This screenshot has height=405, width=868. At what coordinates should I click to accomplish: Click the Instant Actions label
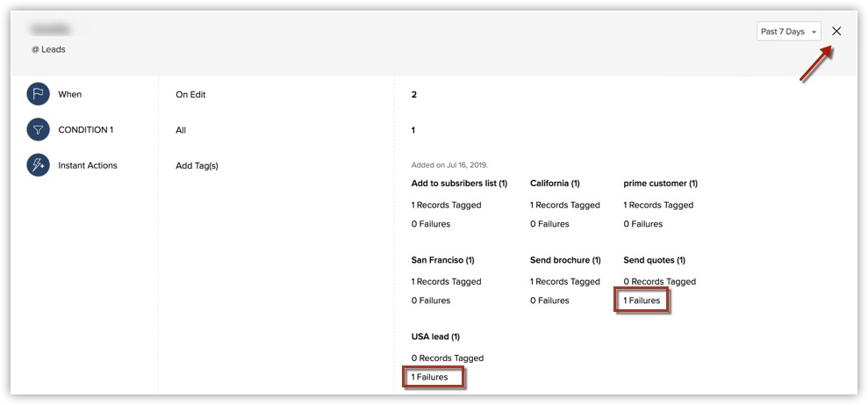tap(87, 165)
